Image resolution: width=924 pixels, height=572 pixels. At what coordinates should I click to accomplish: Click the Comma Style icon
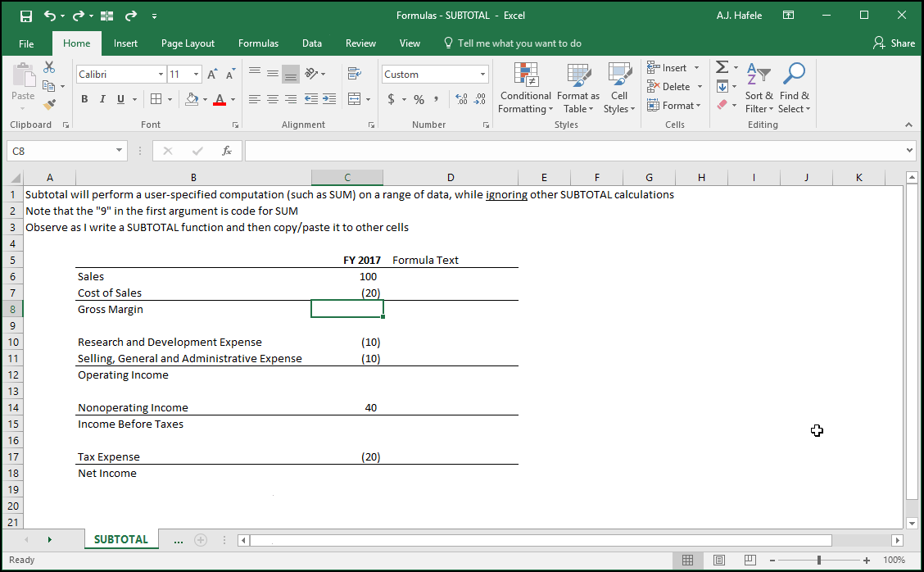point(436,100)
